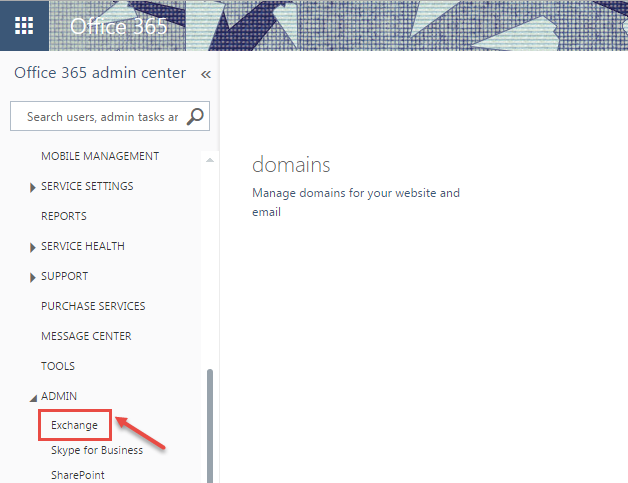Open Support section
This screenshot has width=628, height=483.
pos(64,276)
